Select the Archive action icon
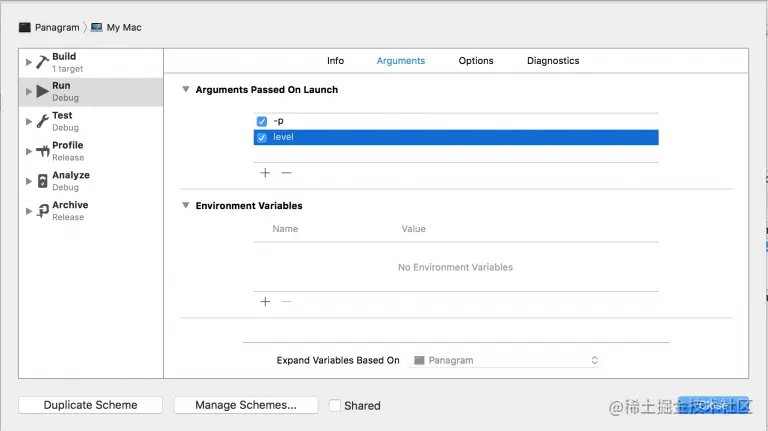 point(42,210)
